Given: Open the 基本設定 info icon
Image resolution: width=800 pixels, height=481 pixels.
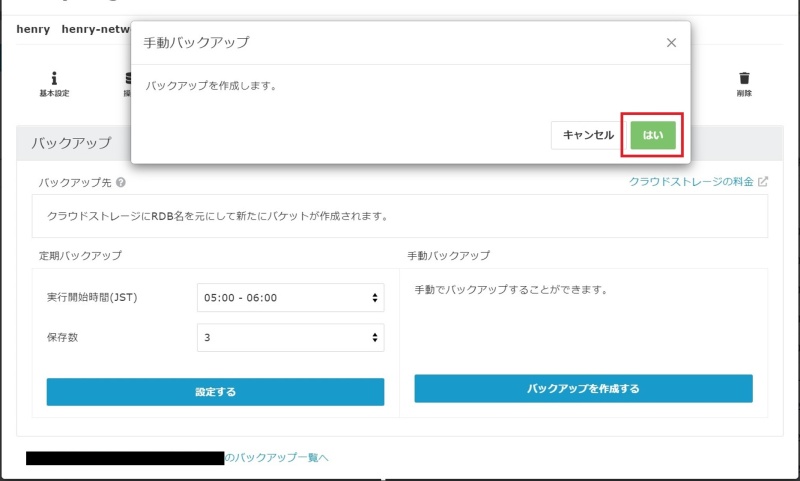Looking at the screenshot, I should click(x=54, y=78).
